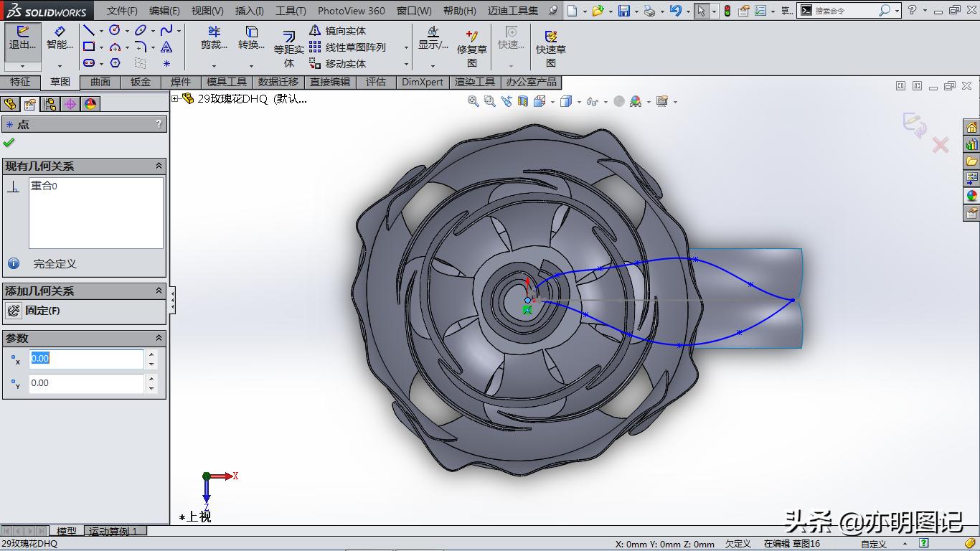Increase the X parameter with the up stepper

coord(151,354)
